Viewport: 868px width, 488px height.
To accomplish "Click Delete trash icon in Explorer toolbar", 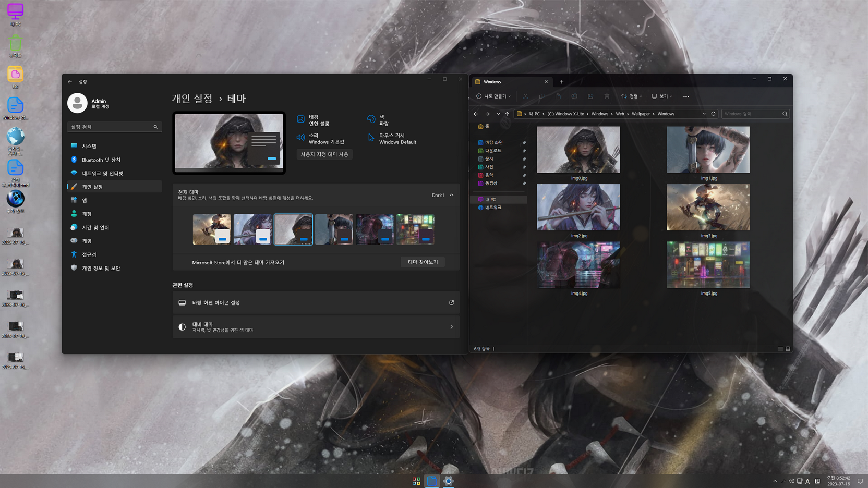I will [x=606, y=96].
